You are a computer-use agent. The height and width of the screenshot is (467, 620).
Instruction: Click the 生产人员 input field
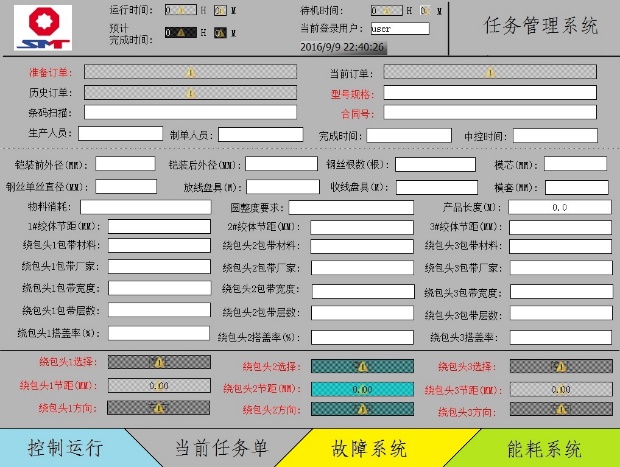coord(120,134)
